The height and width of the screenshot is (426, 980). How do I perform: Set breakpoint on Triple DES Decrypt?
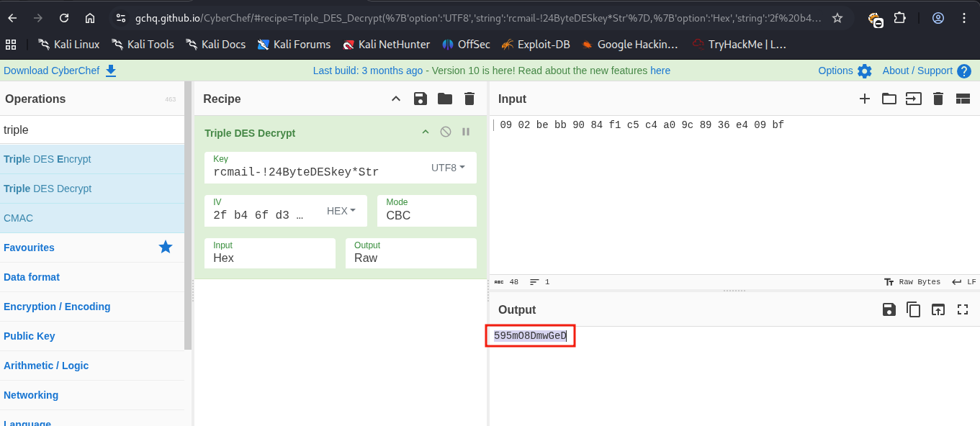(x=466, y=132)
